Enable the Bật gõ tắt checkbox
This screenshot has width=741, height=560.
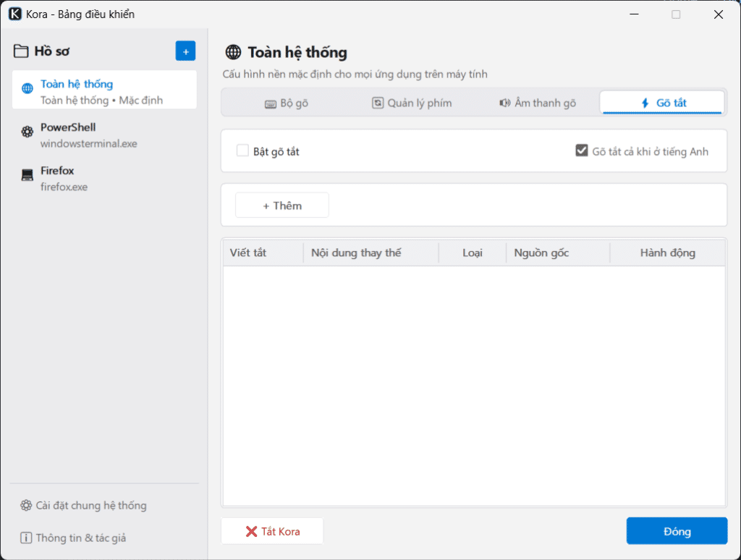tap(242, 150)
